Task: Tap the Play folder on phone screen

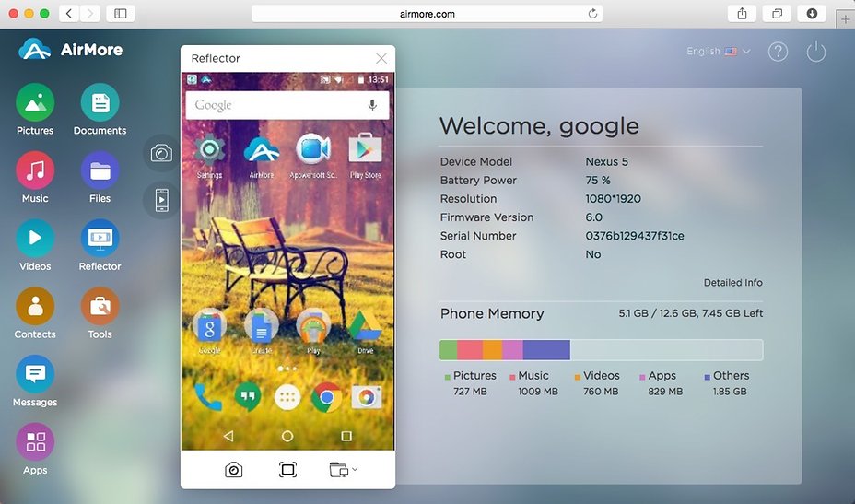Action: pyautogui.click(x=313, y=332)
